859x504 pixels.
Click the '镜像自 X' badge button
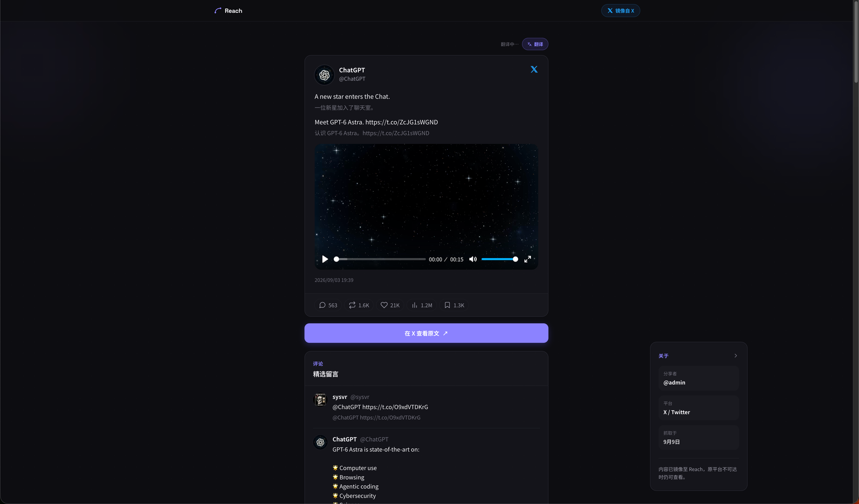(621, 11)
